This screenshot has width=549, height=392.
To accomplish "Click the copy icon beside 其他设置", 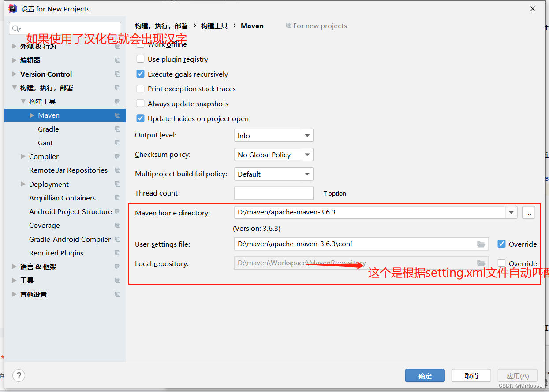I will [117, 294].
